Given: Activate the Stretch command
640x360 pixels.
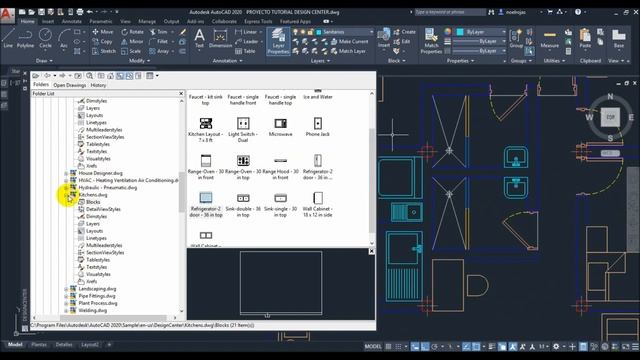Looking at the screenshot, I should pyautogui.click(x=104, y=51).
